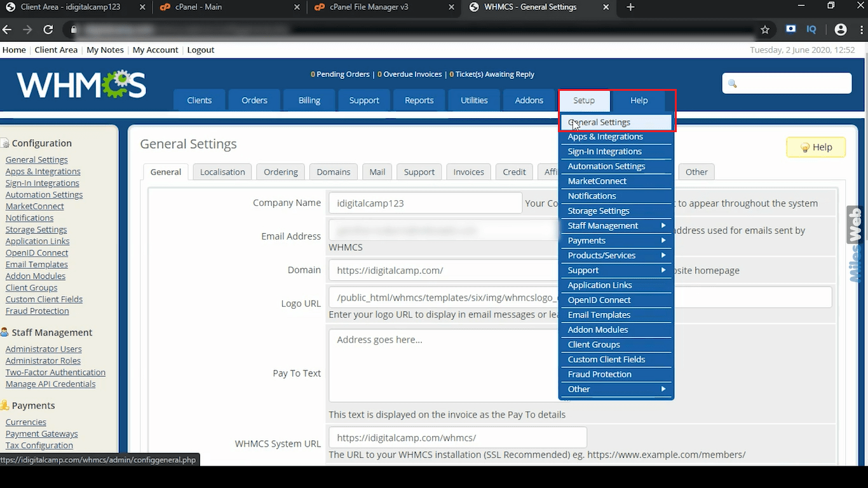Click the WHMCS logo
This screenshot has width=868, height=488.
[81, 85]
